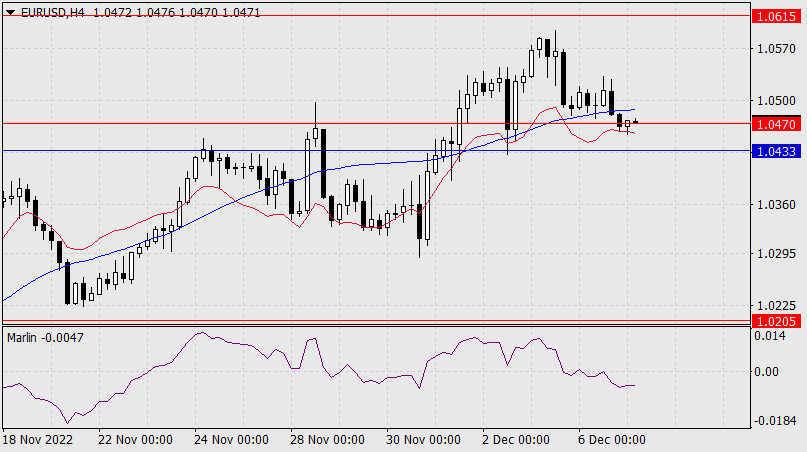The image size is (807, 452).
Task: Click the 6 Dec 00:00 time label
Action: coord(611,439)
